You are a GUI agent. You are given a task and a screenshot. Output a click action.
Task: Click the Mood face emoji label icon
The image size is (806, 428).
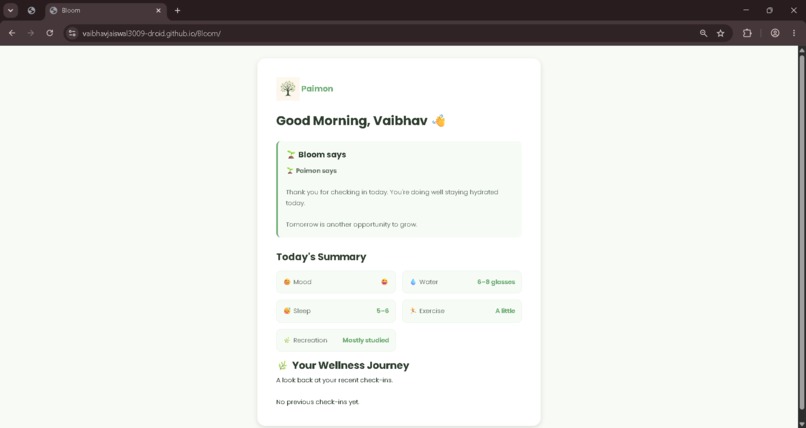click(x=287, y=282)
